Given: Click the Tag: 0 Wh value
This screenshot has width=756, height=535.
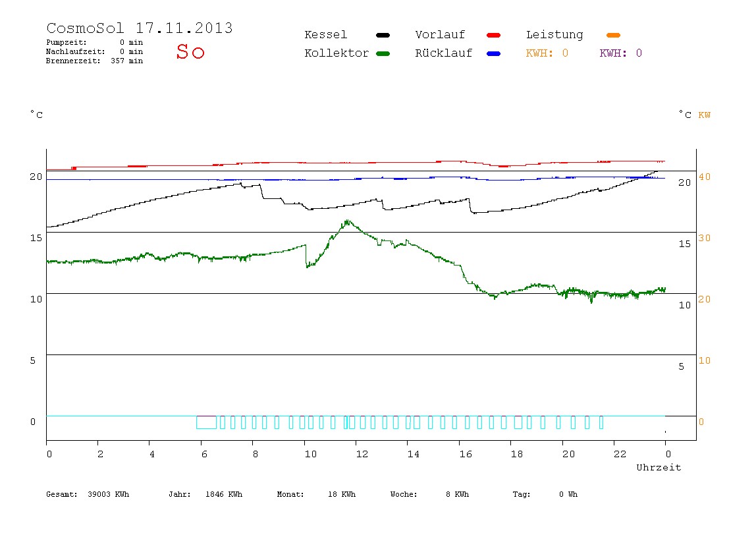Looking at the screenshot, I should 545,494.
